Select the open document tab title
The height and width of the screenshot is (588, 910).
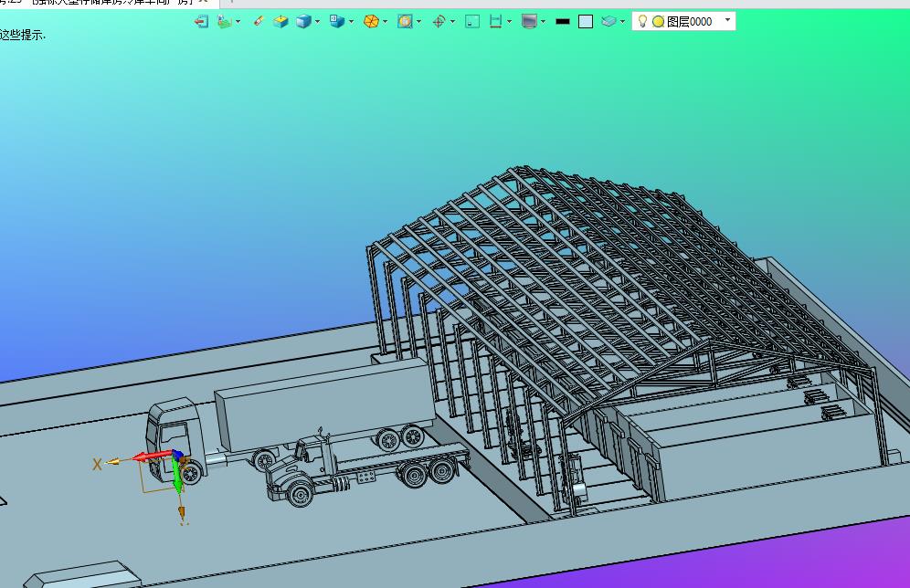pyautogui.click(x=96, y=3)
